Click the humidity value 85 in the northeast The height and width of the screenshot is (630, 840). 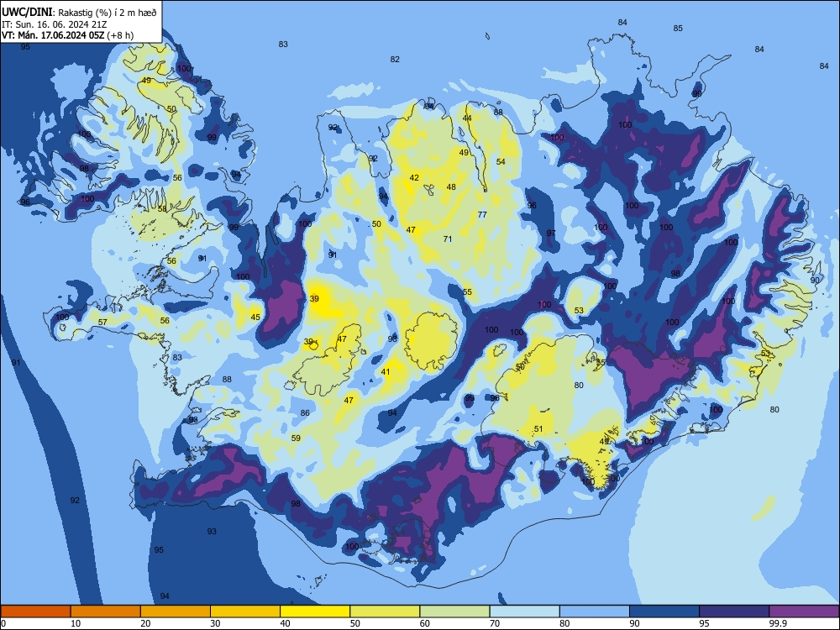678,29
